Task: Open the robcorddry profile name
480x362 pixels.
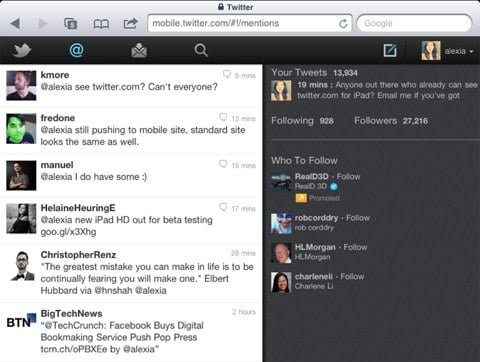Action: pyautogui.click(x=316, y=218)
